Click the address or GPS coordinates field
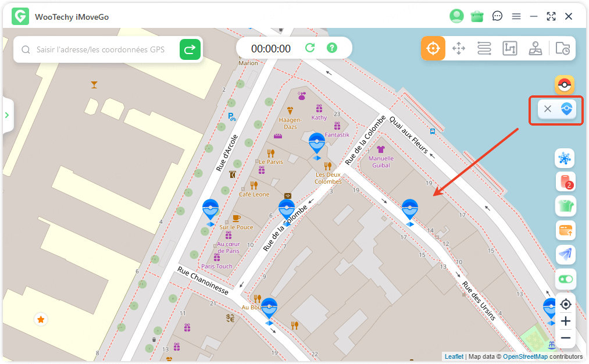589x364 pixels. pos(100,50)
